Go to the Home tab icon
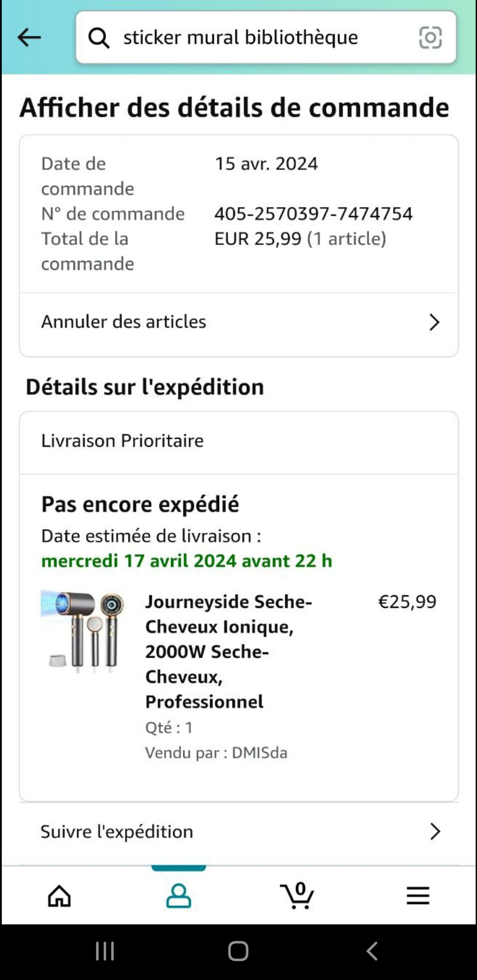 pyautogui.click(x=60, y=896)
